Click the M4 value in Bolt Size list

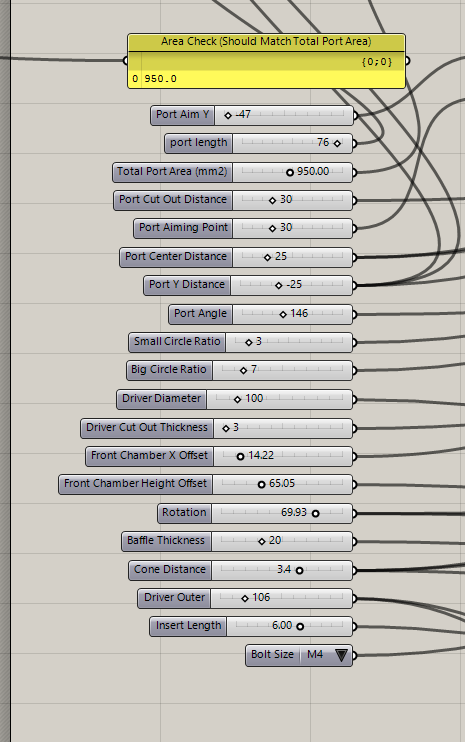click(315, 655)
